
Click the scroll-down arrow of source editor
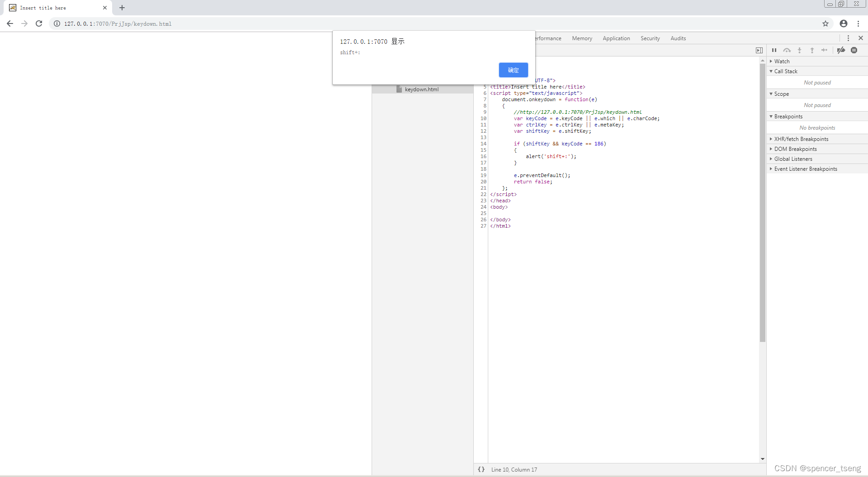(763, 459)
